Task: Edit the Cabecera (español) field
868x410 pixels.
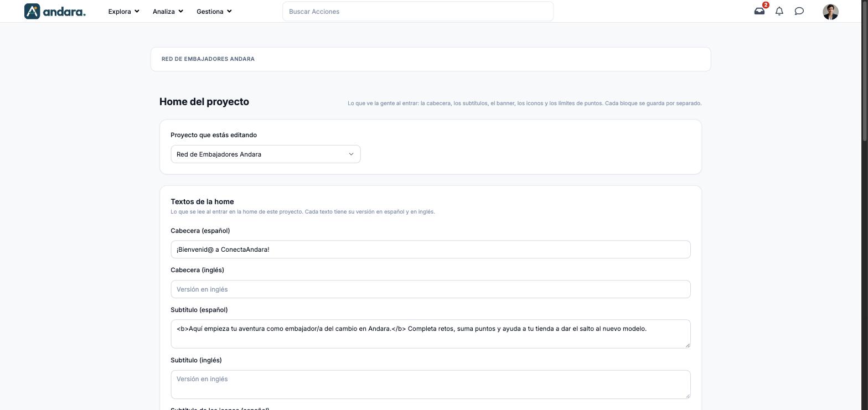Action: (431, 250)
